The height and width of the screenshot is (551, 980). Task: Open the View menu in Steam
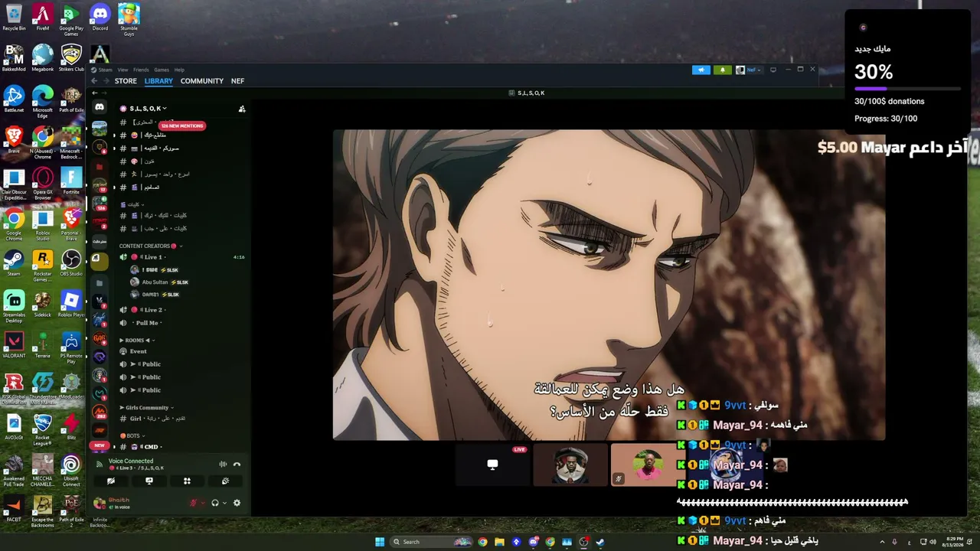click(122, 70)
